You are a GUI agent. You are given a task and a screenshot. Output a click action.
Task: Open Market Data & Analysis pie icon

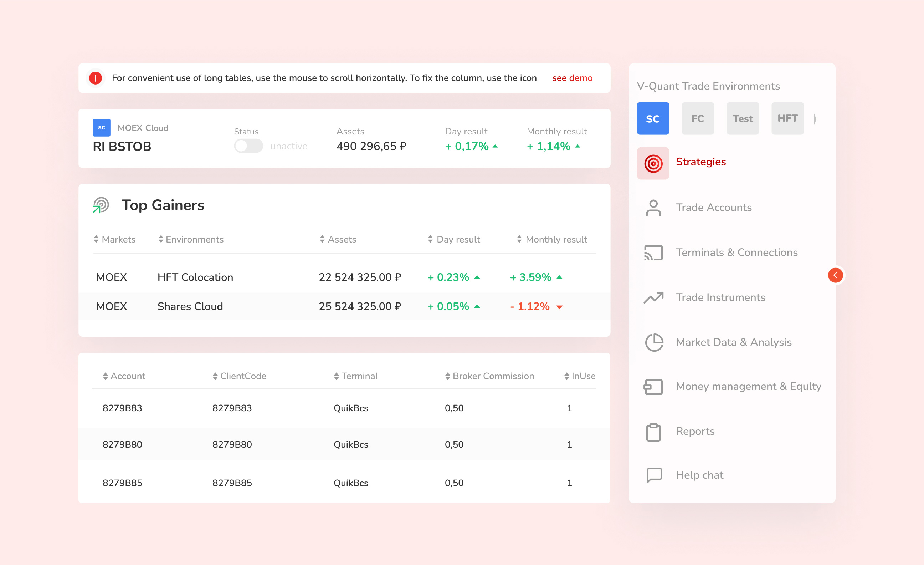654,342
